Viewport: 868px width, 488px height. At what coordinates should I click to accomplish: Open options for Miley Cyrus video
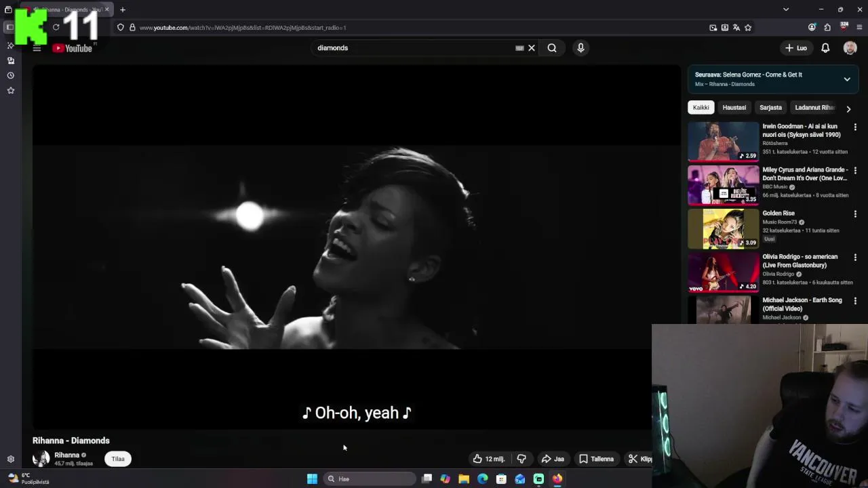[855, 171]
